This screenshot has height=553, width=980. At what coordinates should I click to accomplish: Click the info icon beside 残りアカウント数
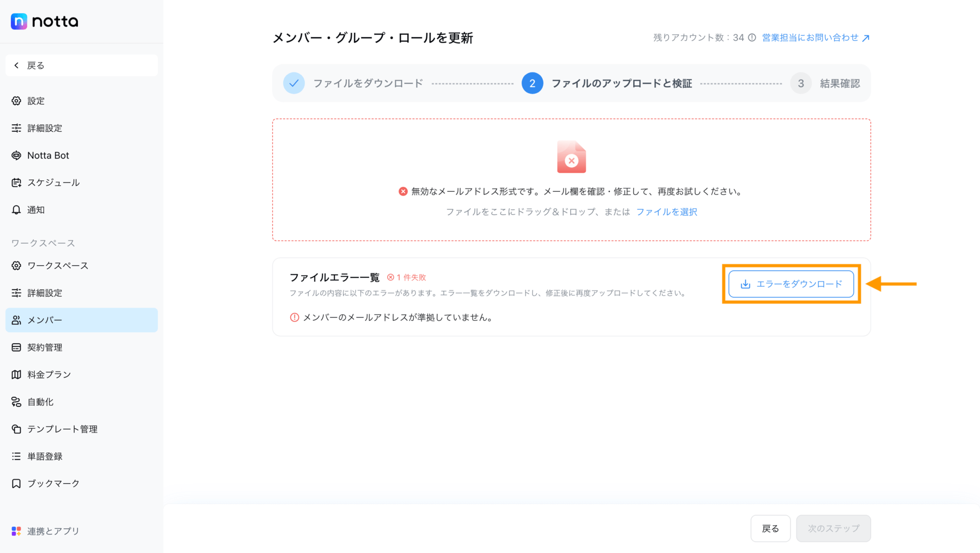[752, 38]
